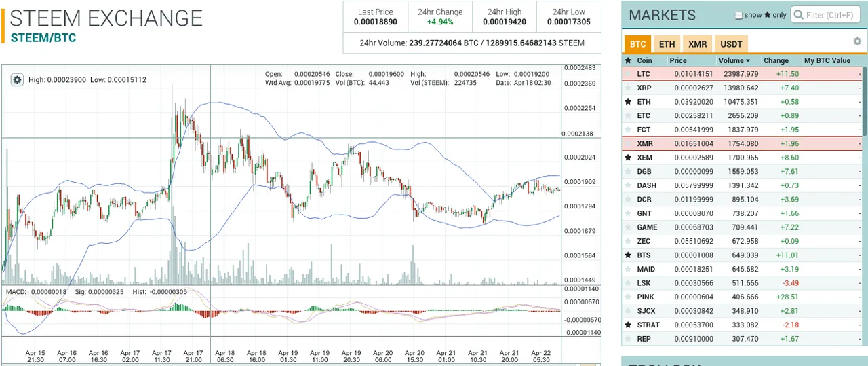Image resolution: width=868 pixels, height=366 pixels.
Task: Star the ZEC market
Action: [x=628, y=241]
